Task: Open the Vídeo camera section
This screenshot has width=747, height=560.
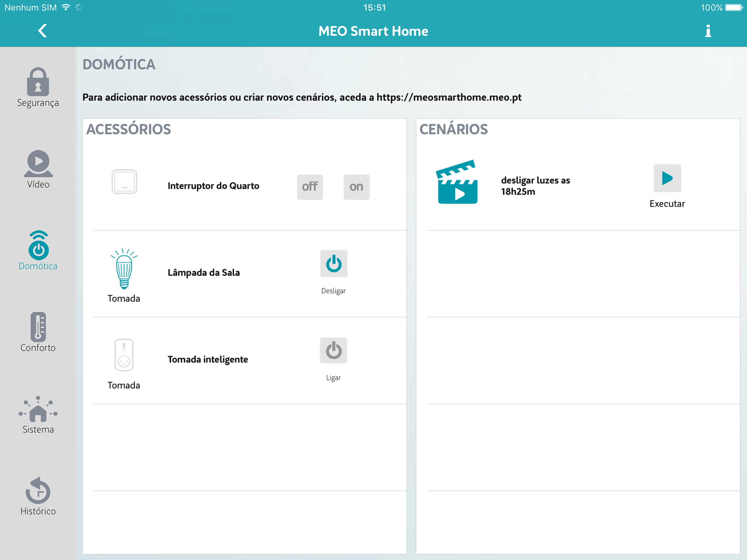Action: tap(38, 168)
